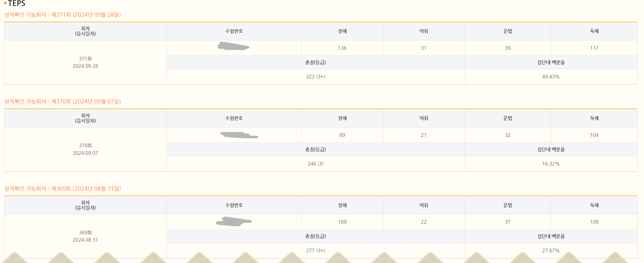Click the 16.32% percentile value

[550, 164]
